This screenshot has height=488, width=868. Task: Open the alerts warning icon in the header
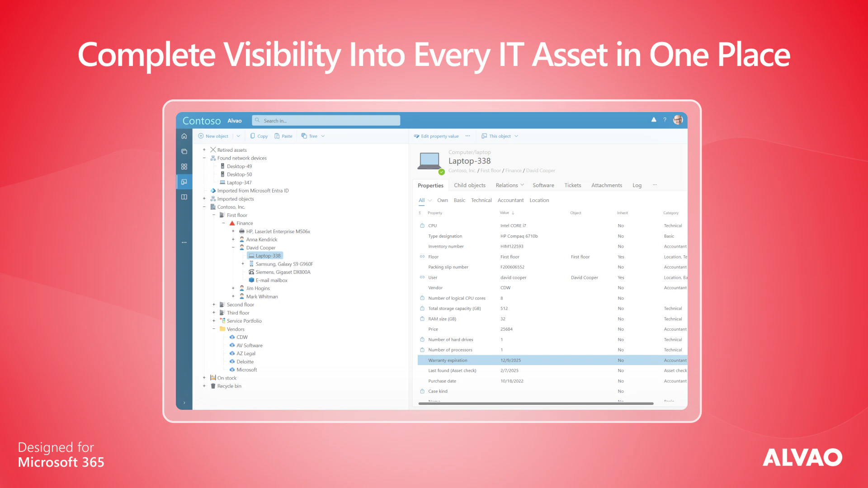click(x=654, y=120)
